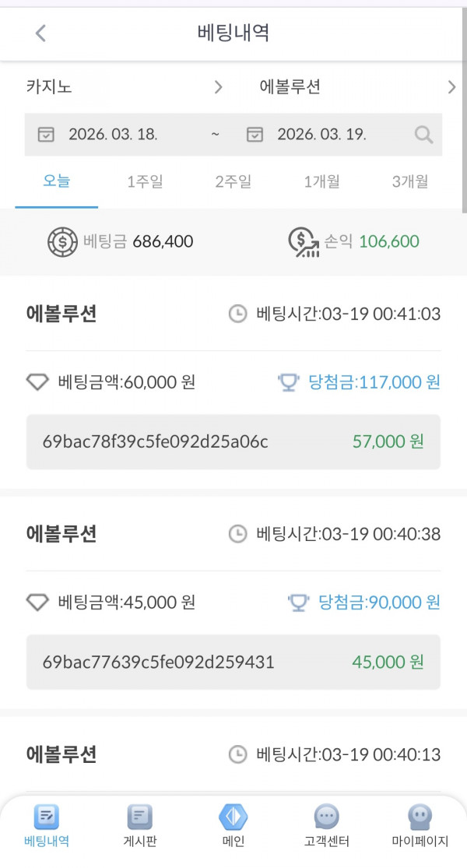
Task: Click the diamond icon beside 베팅금액:45,000
Action: point(37,602)
